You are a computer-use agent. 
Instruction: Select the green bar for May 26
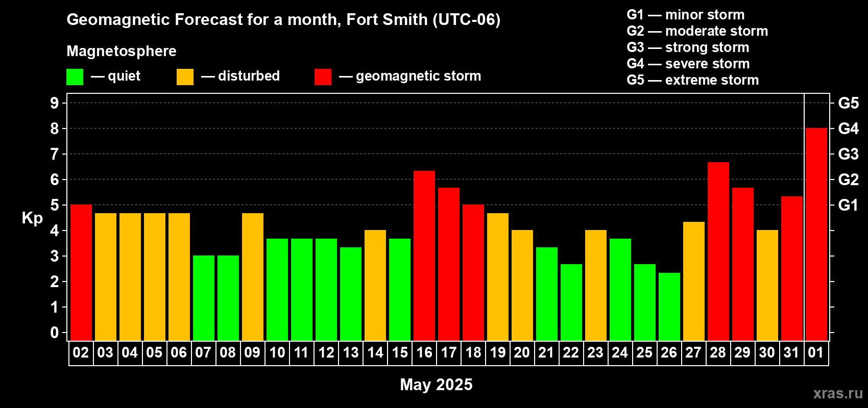[669, 307]
